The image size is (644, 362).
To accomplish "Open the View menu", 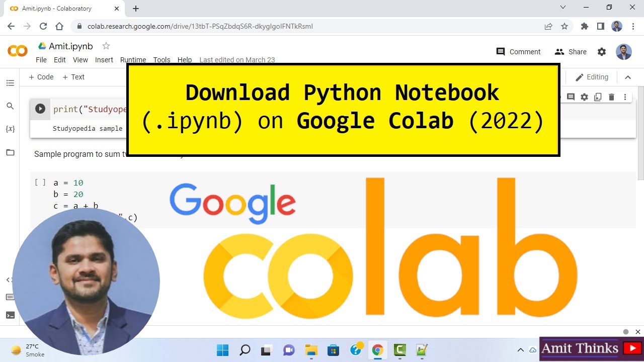I will click(x=80, y=60).
